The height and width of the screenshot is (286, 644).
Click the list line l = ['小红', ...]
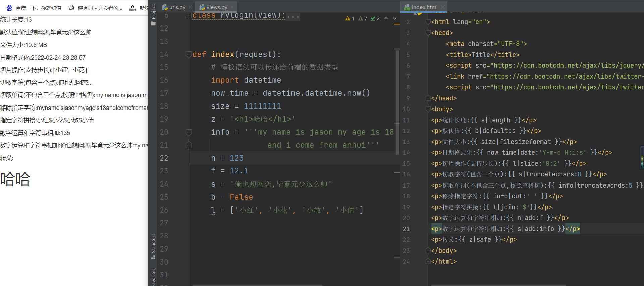[287, 210]
